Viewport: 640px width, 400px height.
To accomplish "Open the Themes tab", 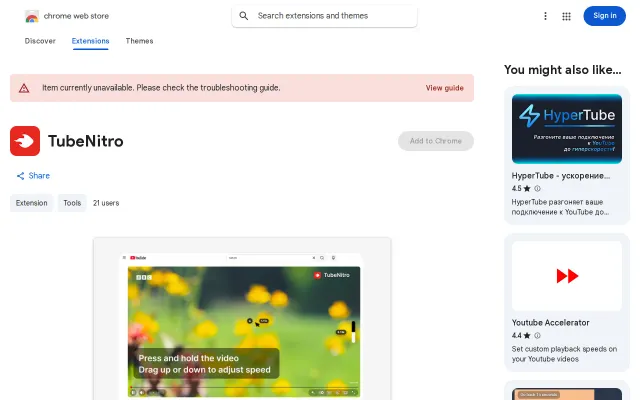I will (139, 41).
